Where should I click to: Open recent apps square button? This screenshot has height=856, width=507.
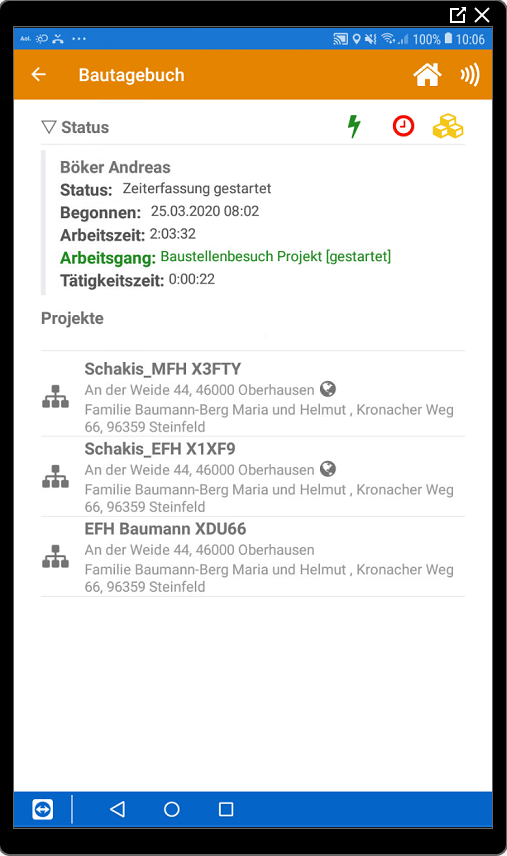point(226,809)
